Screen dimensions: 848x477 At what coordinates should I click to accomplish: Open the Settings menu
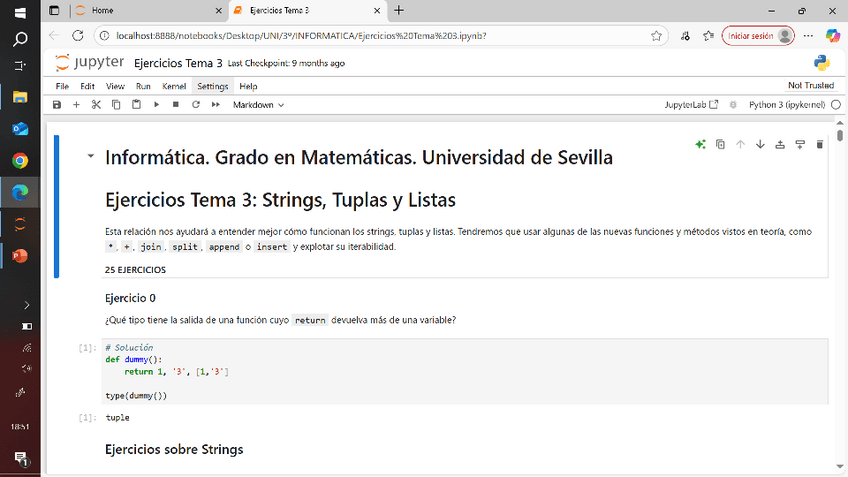(212, 86)
